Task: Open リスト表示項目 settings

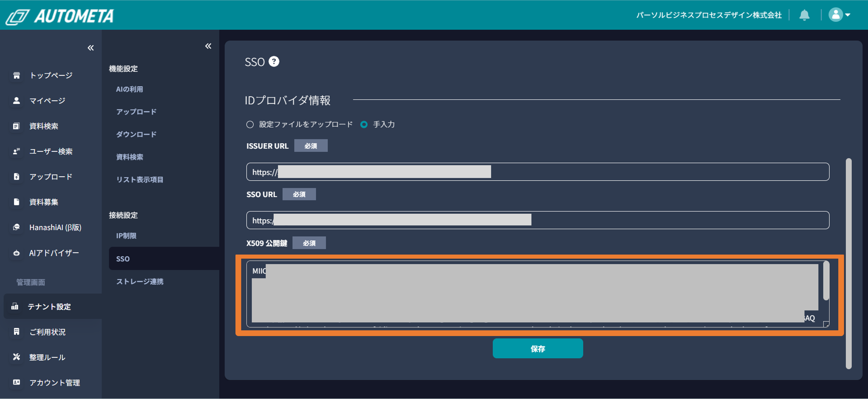Action: [139, 179]
